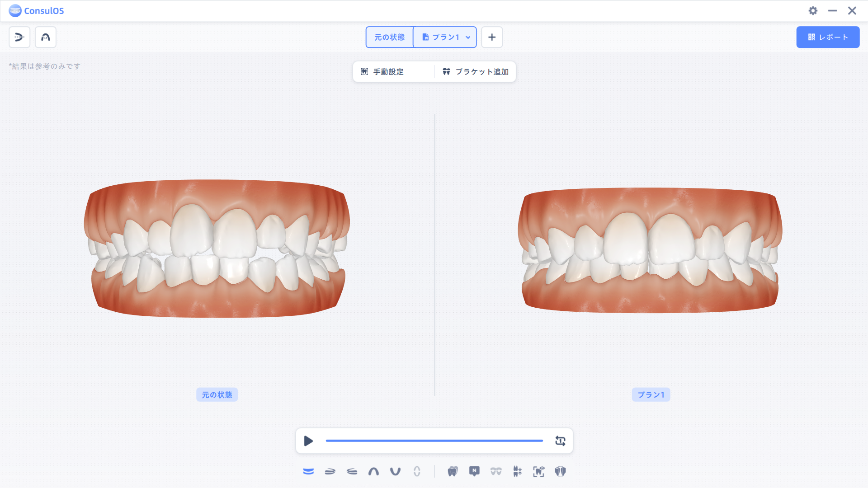The height and width of the screenshot is (488, 868).
Task: Toggle the tooth visibility eye icon
Action: pyautogui.click(x=538, y=471)
